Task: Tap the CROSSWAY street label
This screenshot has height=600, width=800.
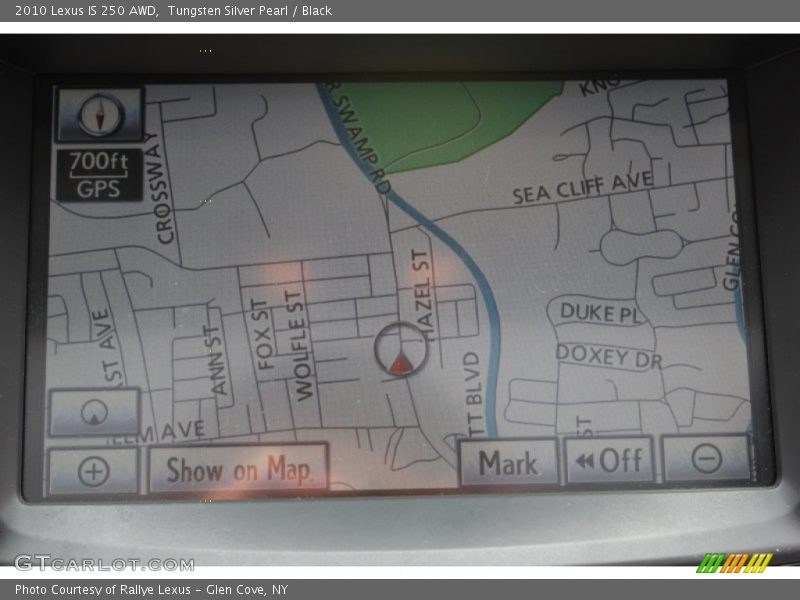Action: coord(162,189)
